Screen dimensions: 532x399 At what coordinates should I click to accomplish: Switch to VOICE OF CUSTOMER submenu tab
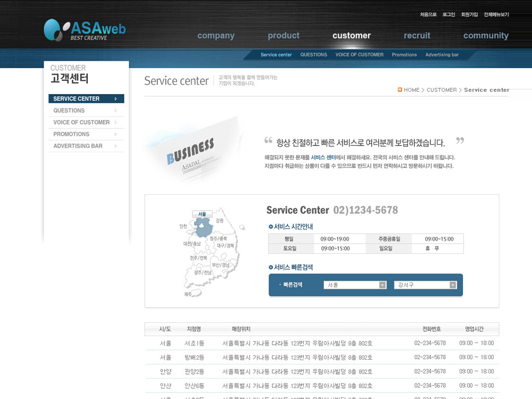[x=359, y=55]
